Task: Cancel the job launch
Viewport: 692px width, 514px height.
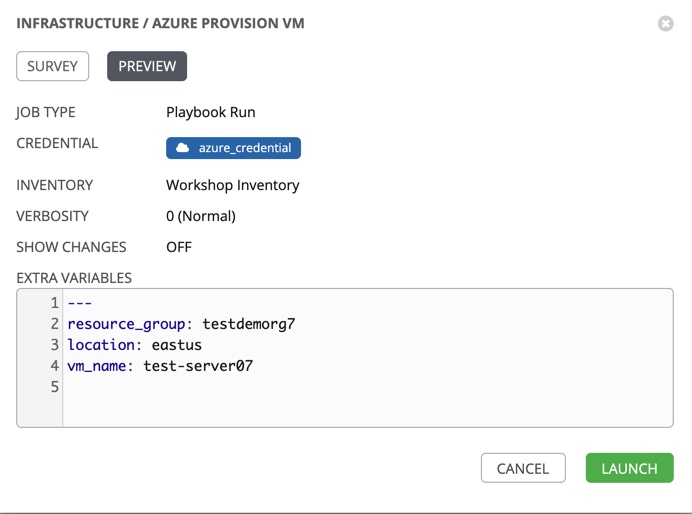Action: coord(522,468)
